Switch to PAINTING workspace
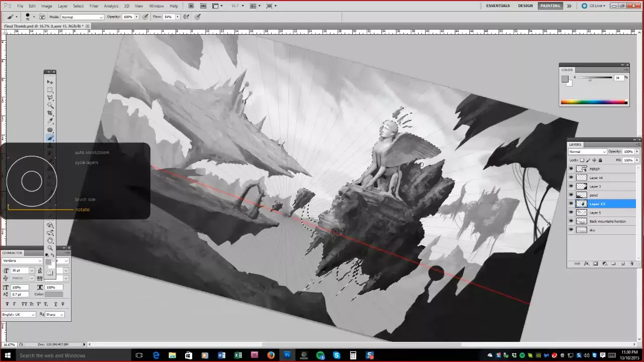 coord(550,6)
